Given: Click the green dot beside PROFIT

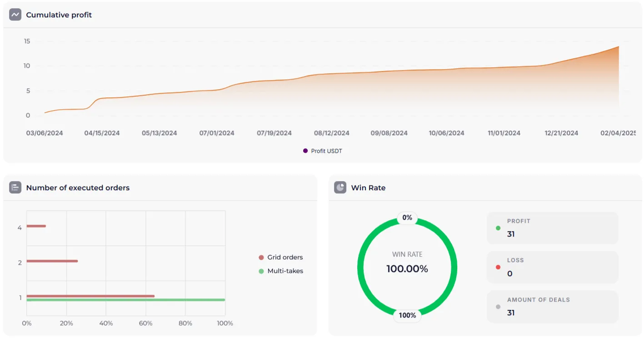Looking at the screenshot, I should 498,228.
